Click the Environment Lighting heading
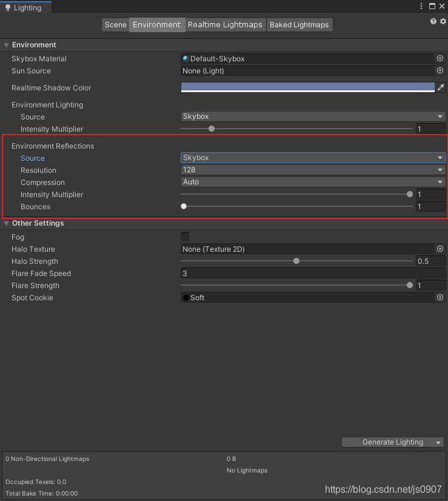448x501 pixels. click(x=47, y=105)
